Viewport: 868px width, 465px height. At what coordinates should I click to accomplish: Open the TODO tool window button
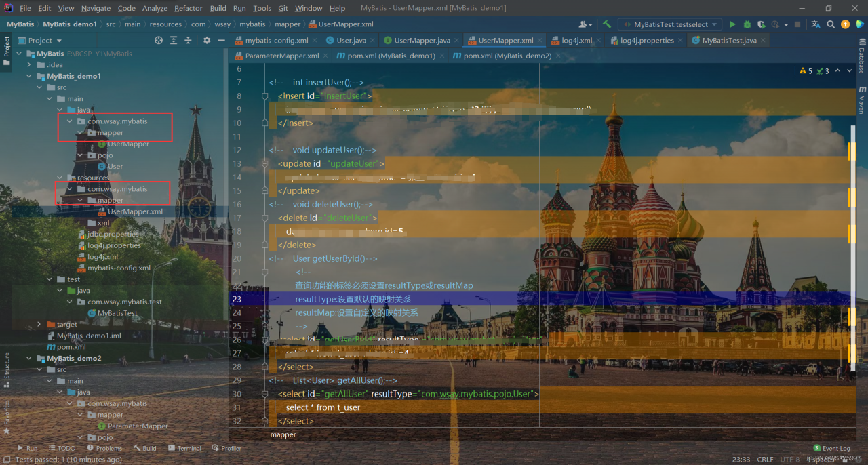pos(62,448)
